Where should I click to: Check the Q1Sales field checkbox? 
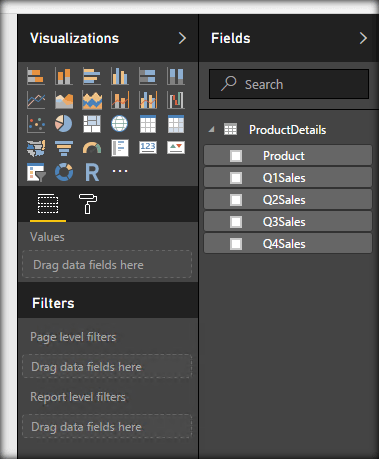pos(236,178)
